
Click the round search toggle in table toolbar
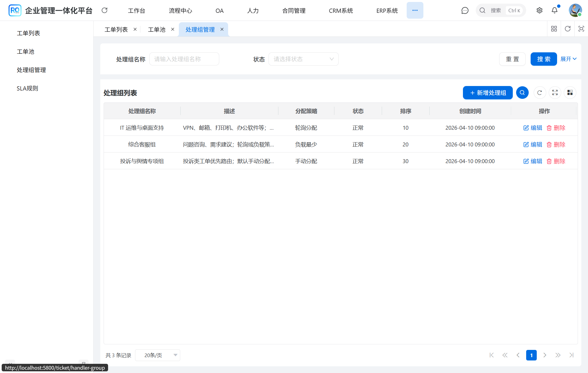tap(522, 93)
